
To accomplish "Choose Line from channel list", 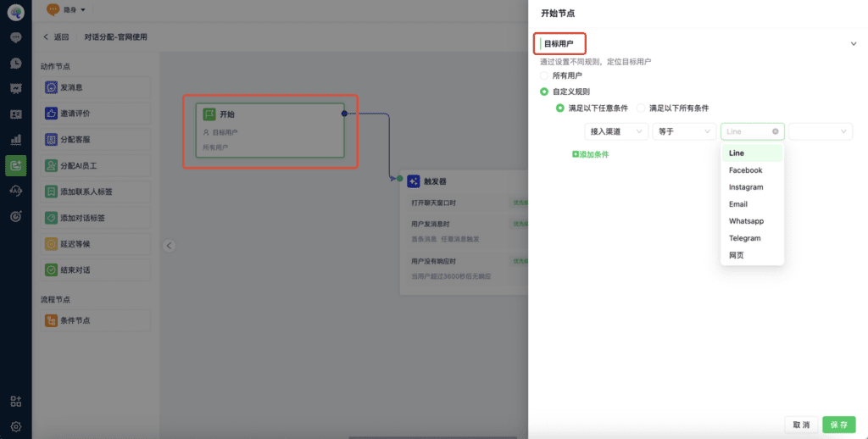I will pyautogui.click(x=753, y=153).
